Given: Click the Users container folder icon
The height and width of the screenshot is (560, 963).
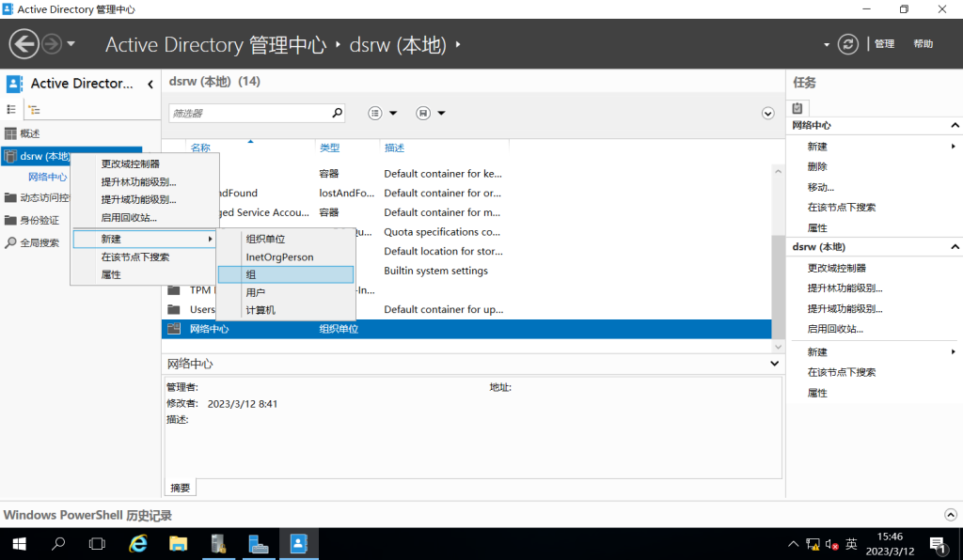Looking at the screenshot, I should [174, 309].
